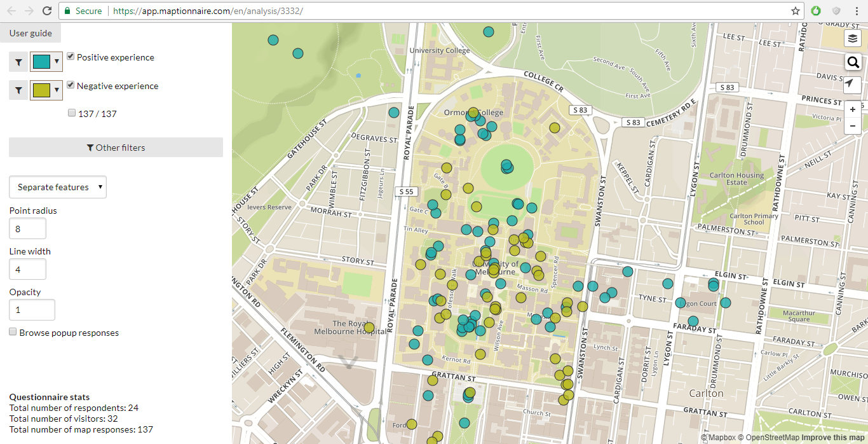The height and width of the screenshot is (444, 868).
Task: Open the grey shield extension icon
Action: point(836,11)
